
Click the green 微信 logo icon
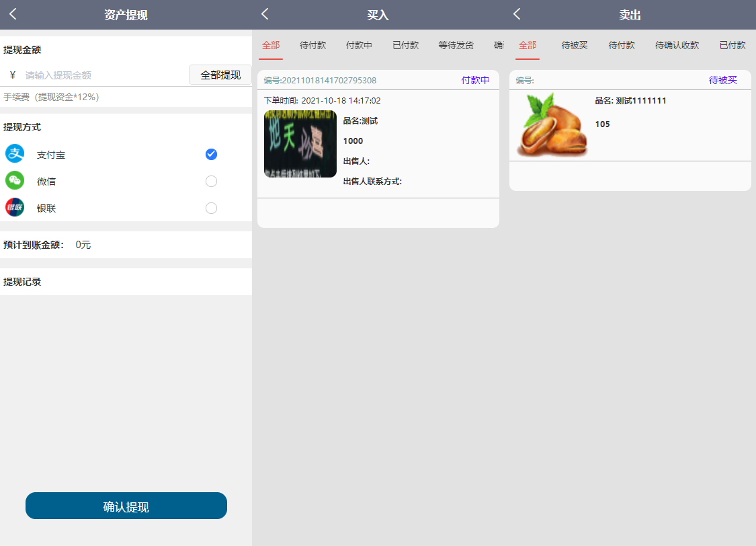15,181
